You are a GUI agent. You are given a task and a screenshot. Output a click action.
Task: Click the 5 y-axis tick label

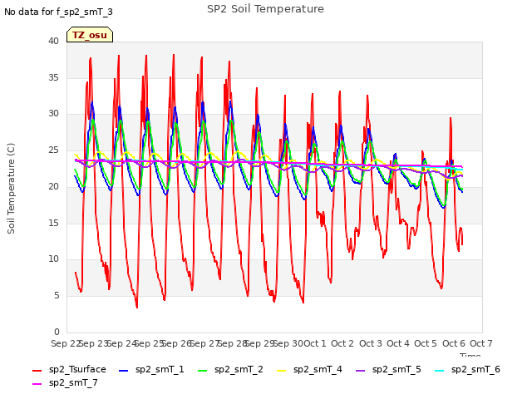pos(57,296)
